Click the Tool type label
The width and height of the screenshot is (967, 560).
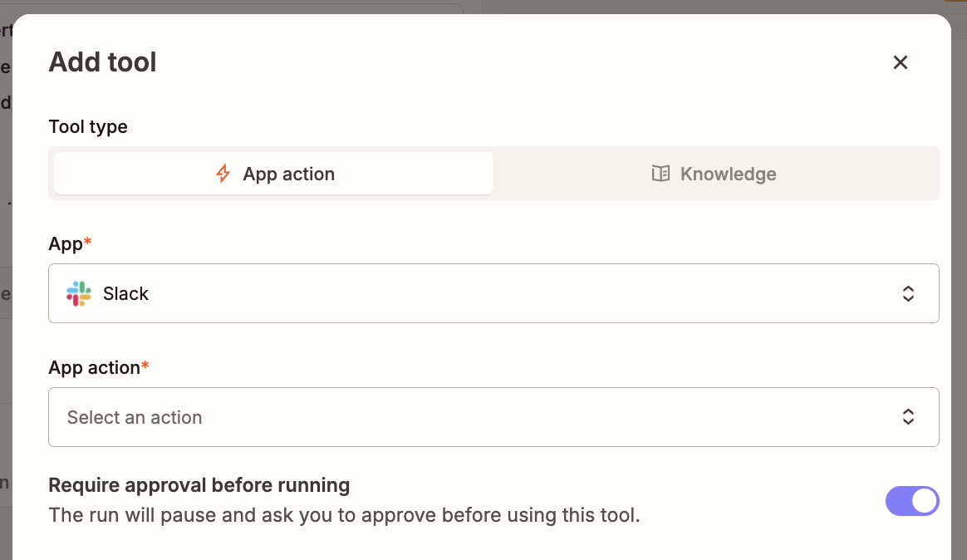point(88,126)
